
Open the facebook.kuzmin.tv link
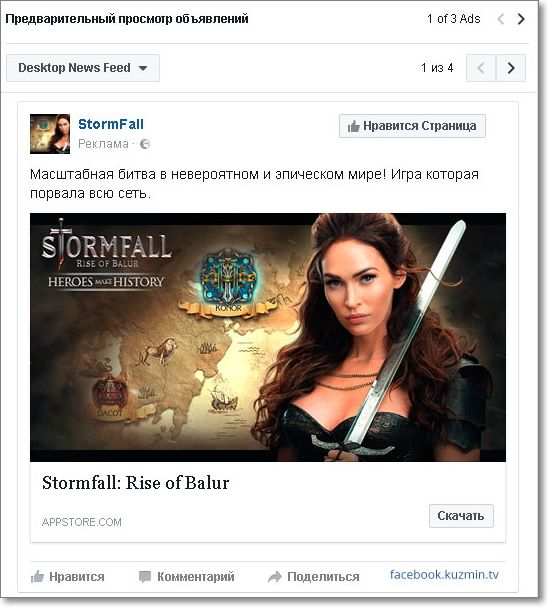coord(444,574)
